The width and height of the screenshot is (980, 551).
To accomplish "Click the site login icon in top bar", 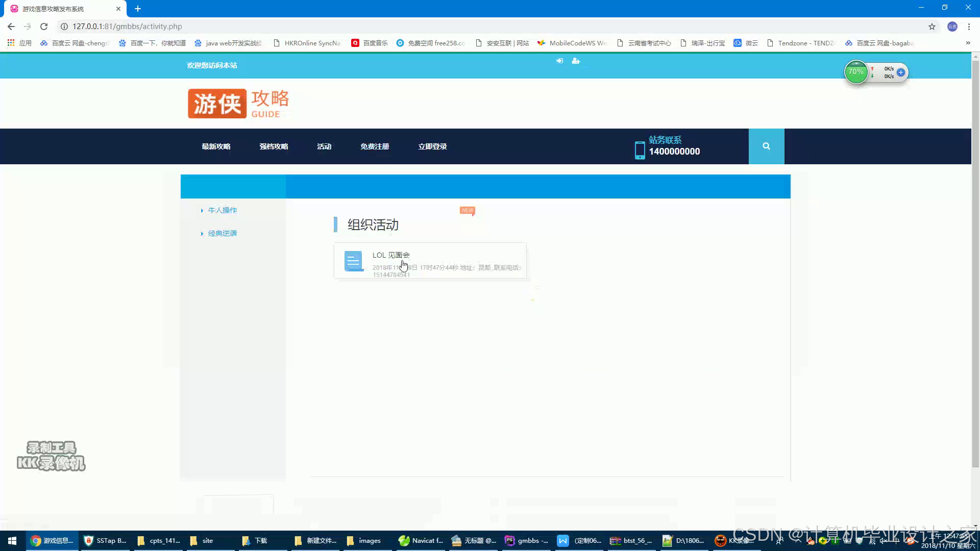I will [559, 61].
